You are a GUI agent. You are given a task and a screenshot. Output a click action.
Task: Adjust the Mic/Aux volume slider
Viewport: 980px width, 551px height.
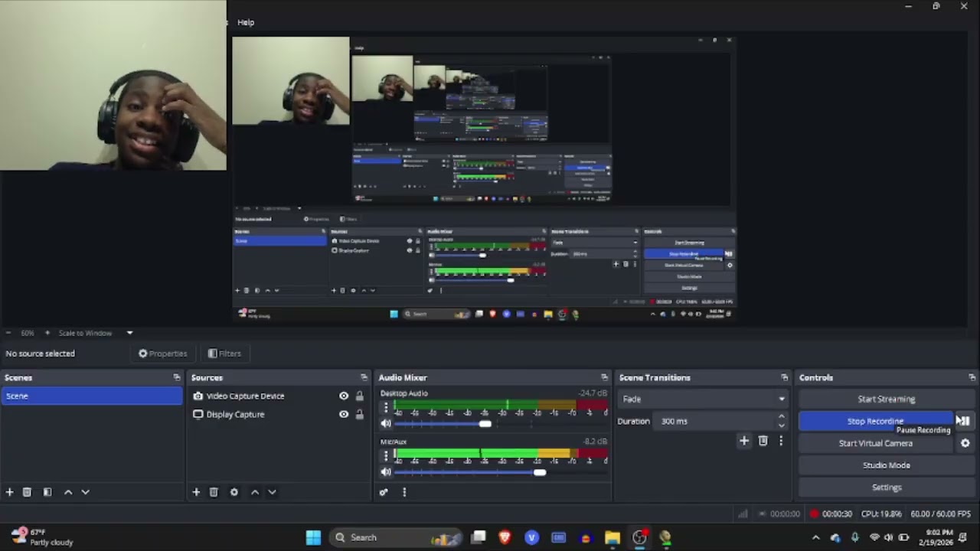540,472
